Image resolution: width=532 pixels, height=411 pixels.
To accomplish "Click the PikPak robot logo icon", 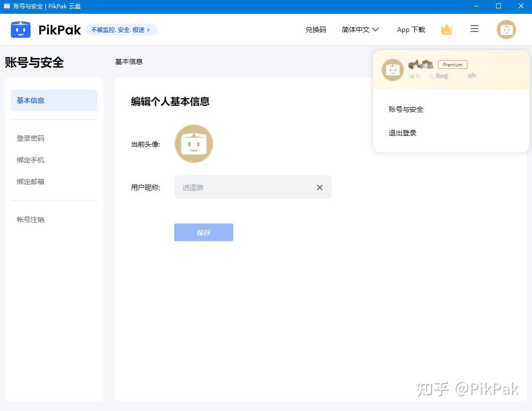I will click(x=21, y=30).
